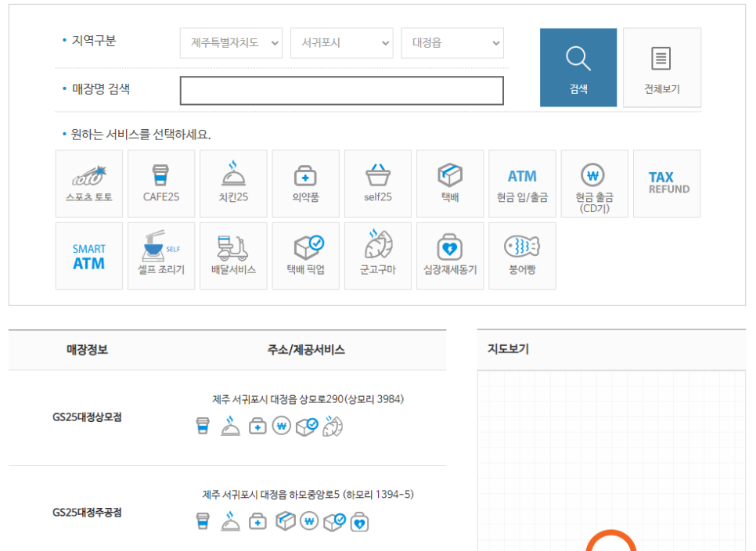Click the blue 검색 search button
Viewport: 756px width, 551px height.
[578, 67]
